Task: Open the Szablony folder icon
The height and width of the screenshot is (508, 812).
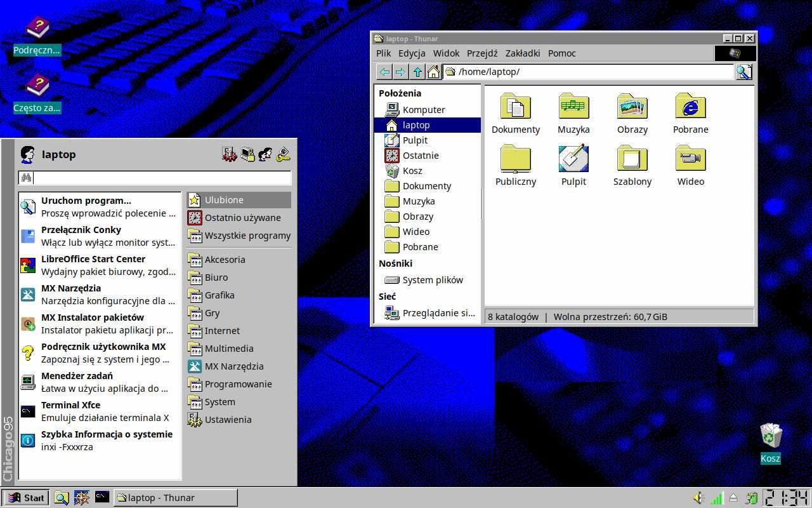Action: [632, 158]
